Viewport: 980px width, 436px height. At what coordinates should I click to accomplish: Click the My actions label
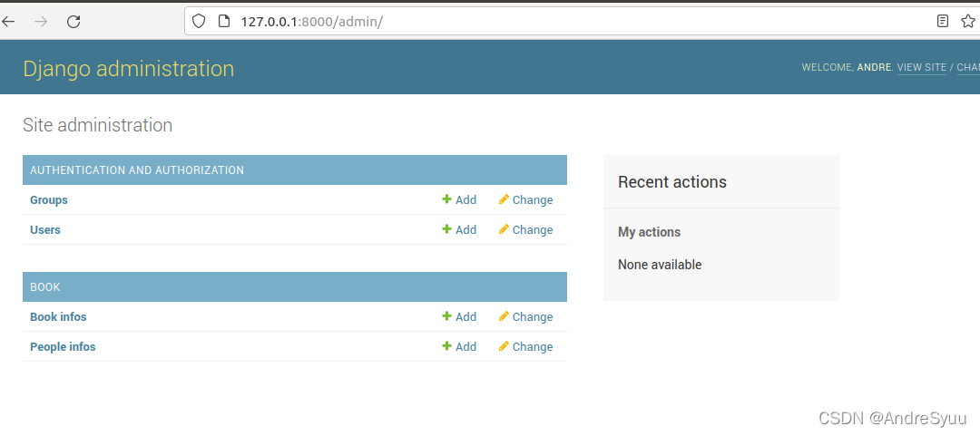click(x=650, y=232)
